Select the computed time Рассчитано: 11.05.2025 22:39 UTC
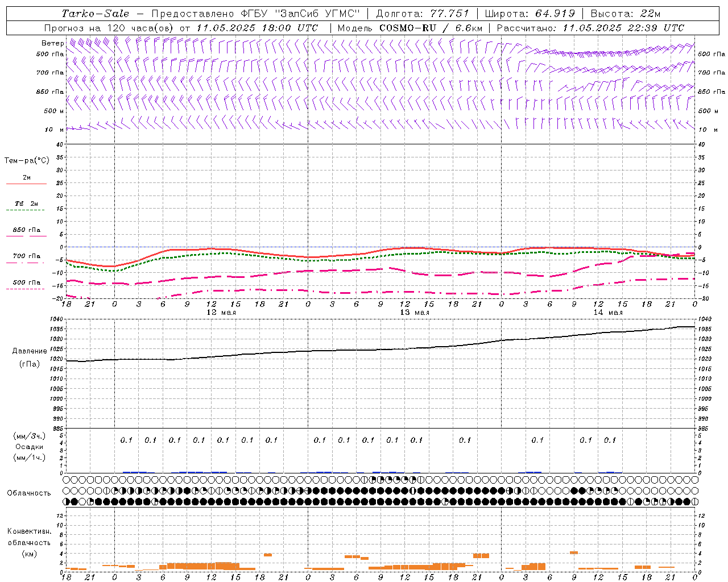The height and width of the screenshot is (582, 728). (590, 28)
